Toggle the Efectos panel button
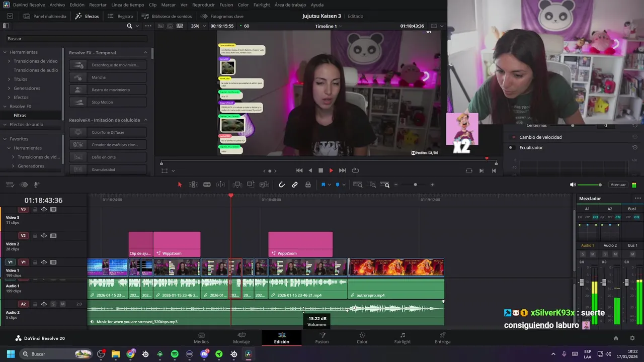644x362 pixels. pyautogui.click(x=87, y=16)
